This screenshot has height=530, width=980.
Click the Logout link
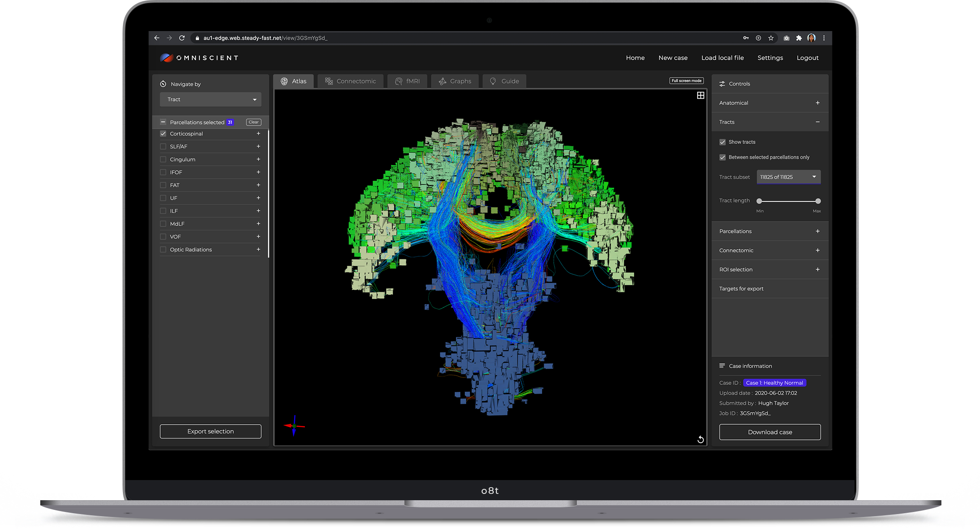pos(808,58)
